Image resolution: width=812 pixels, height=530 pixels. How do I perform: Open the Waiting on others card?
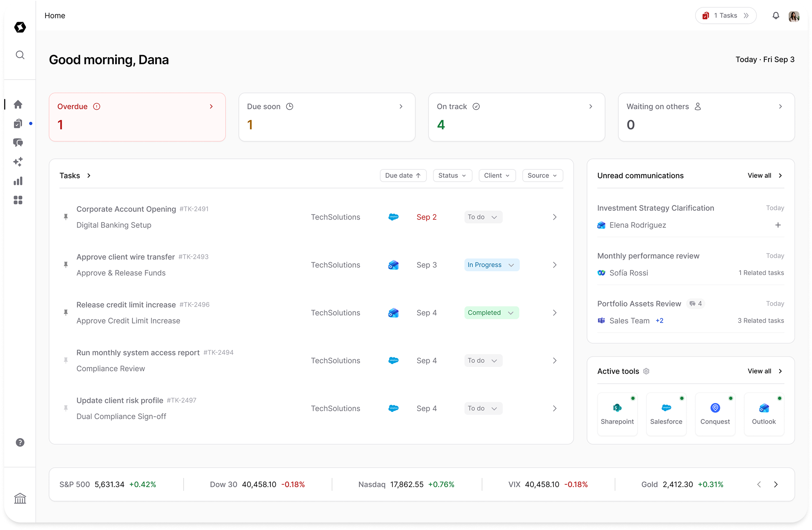coord(706,117)
